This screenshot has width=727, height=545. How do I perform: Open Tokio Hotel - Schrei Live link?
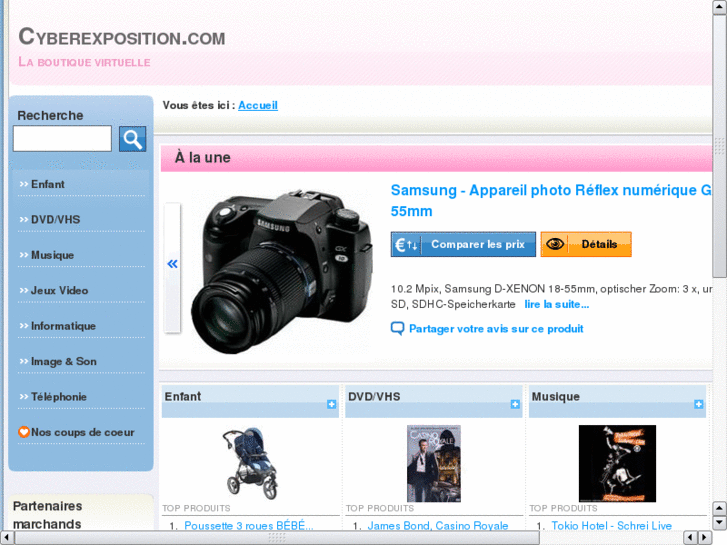click(612, 526)
